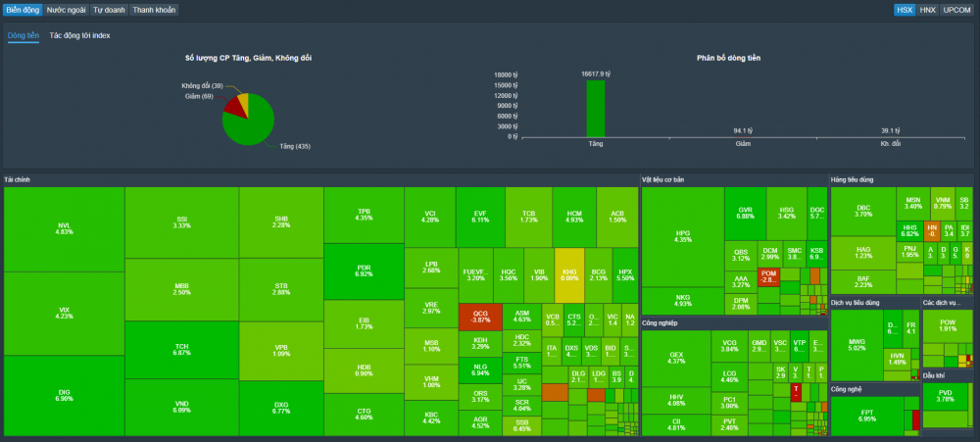Screen dimensions: 980x442
Task: Select the BAF 2.23% tile
Action: 863,282
